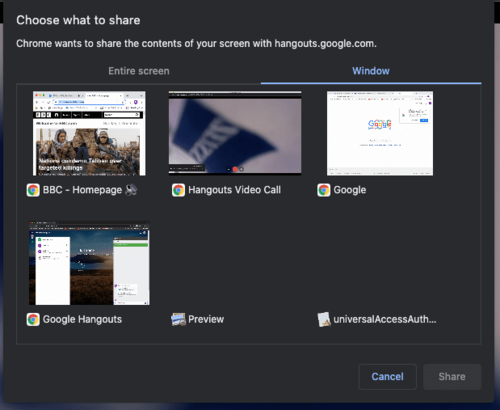Click the Chrome icon next to Google label
Screen dimensions: 500x410
click(324, 190)
